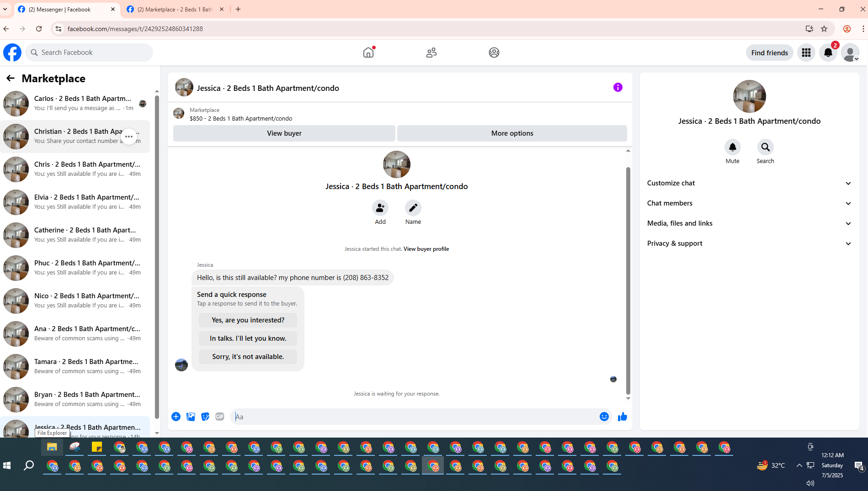Open File Explorer from the taskbar

tap(52, 447)
